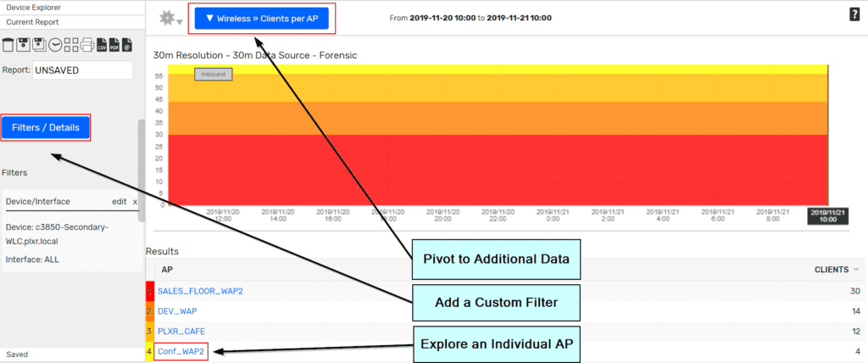The height and width of the screenshot is (363, 868).
Task: Click the red rank 1 color cell
Action: tap(149, 290)
